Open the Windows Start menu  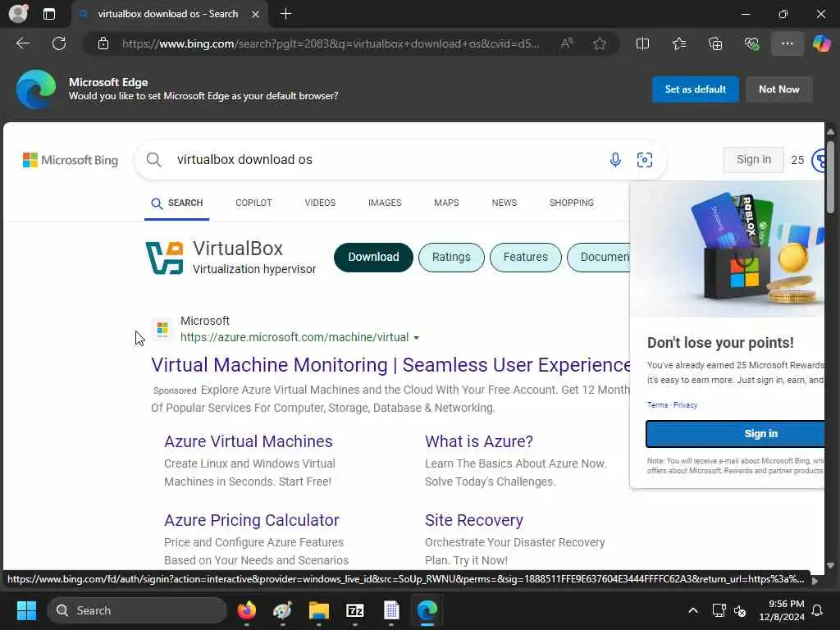[x=26, y=610]
